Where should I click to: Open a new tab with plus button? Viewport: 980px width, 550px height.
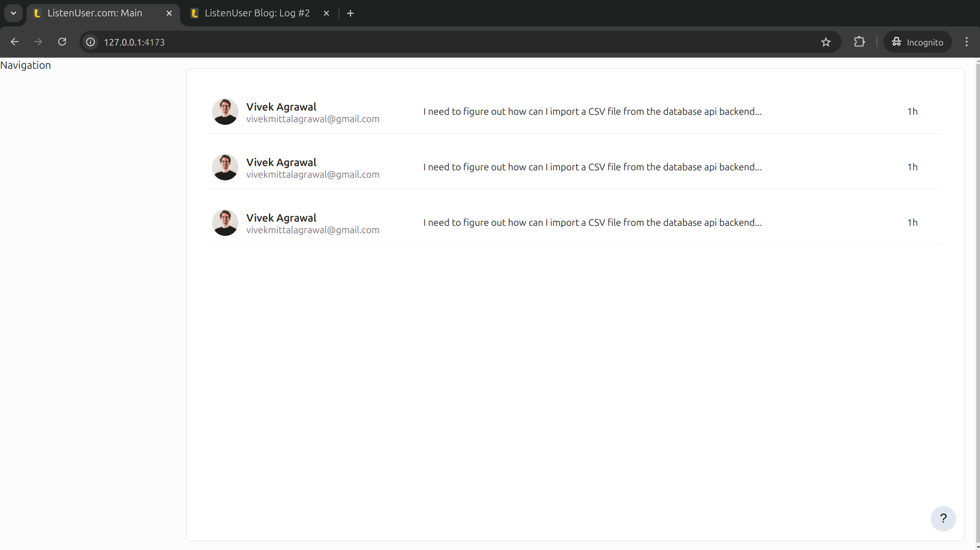pyautogui.click(x=350, y=13)
